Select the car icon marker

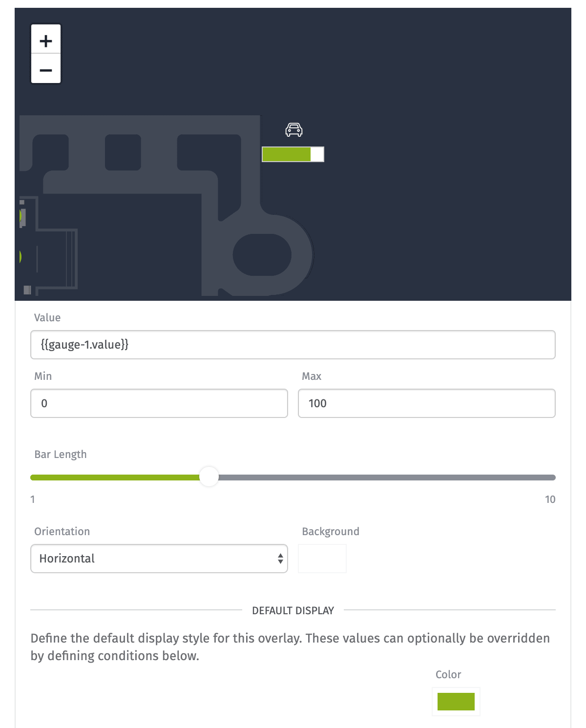tap(294, 130)
